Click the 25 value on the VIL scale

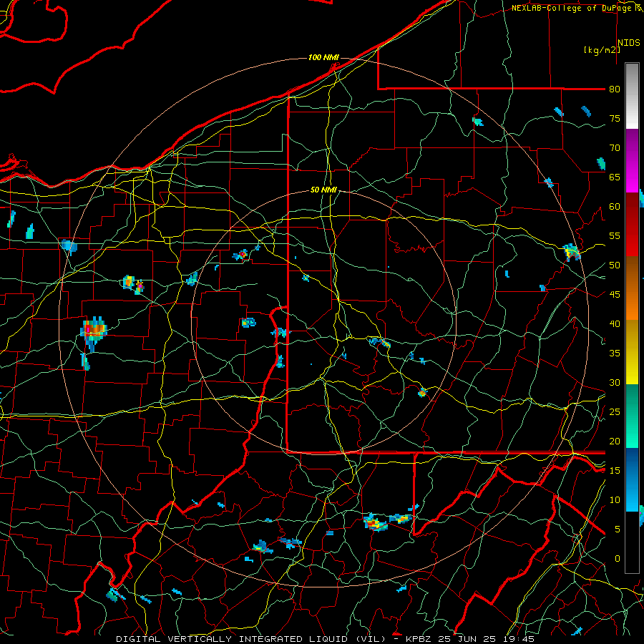(x=615, y=412)
